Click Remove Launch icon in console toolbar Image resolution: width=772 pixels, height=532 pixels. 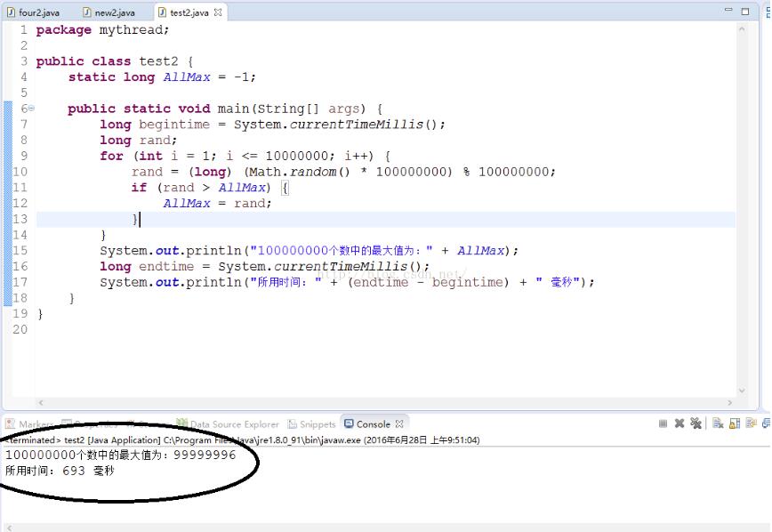(x=680, y=423)
